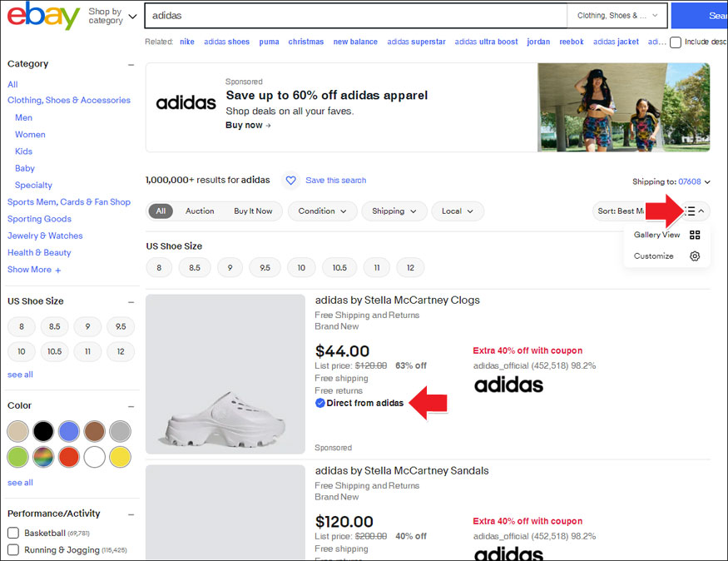Open the Local filter dropdown
728x561 pixels.
(458, 211)
